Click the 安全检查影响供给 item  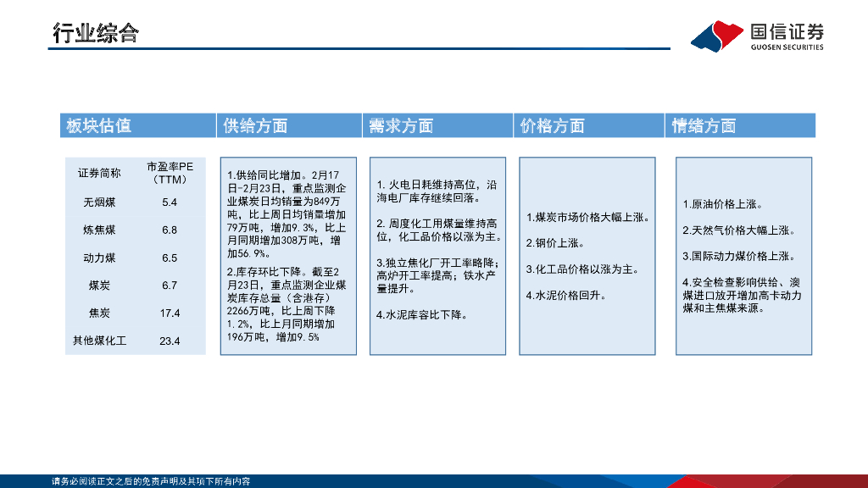[742, 296]
